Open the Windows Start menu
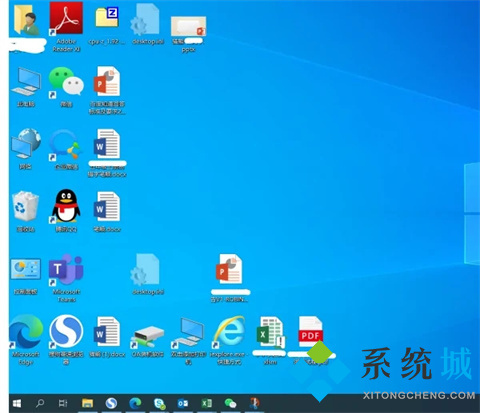 click(17, 403)
